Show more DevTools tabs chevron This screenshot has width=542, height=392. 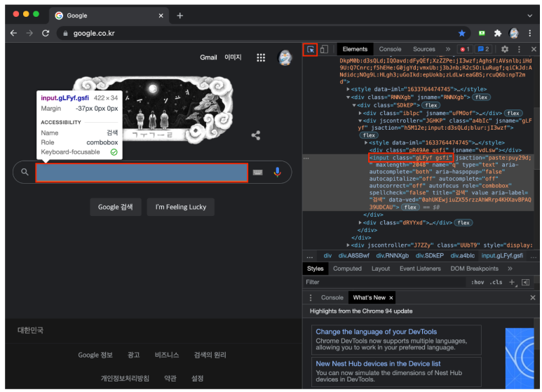coord(448,49)
